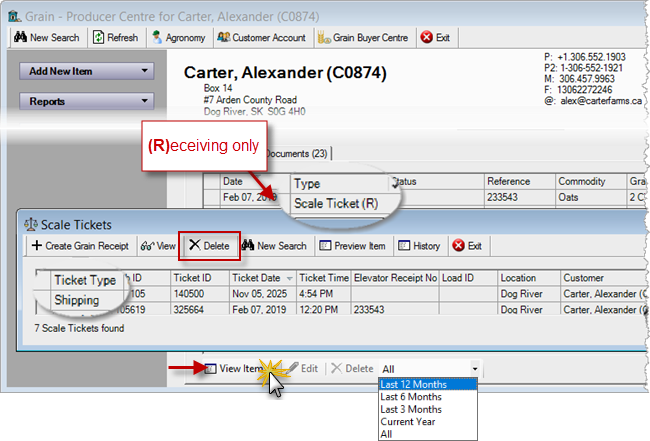Viewport: 650px width, 441px height.
Task: Open History in Scale Tickets toolbar
Action: click(419, 246)
